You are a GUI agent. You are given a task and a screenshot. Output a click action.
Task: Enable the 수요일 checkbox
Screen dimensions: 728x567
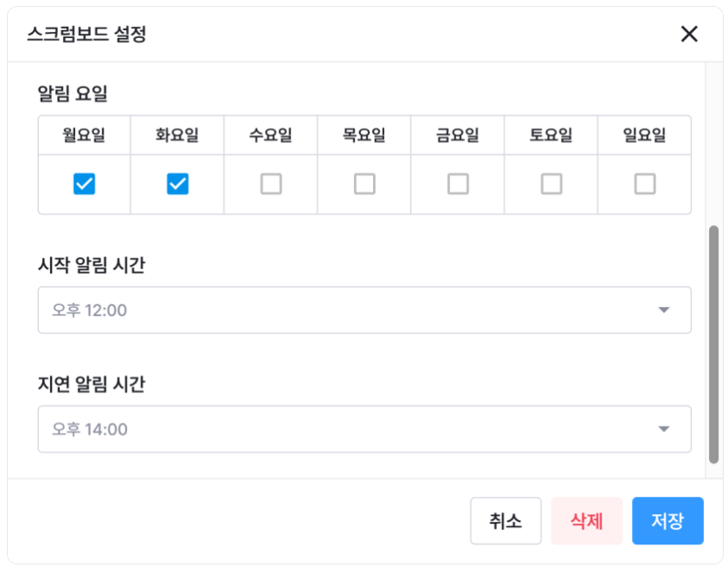tap(271, 184)
